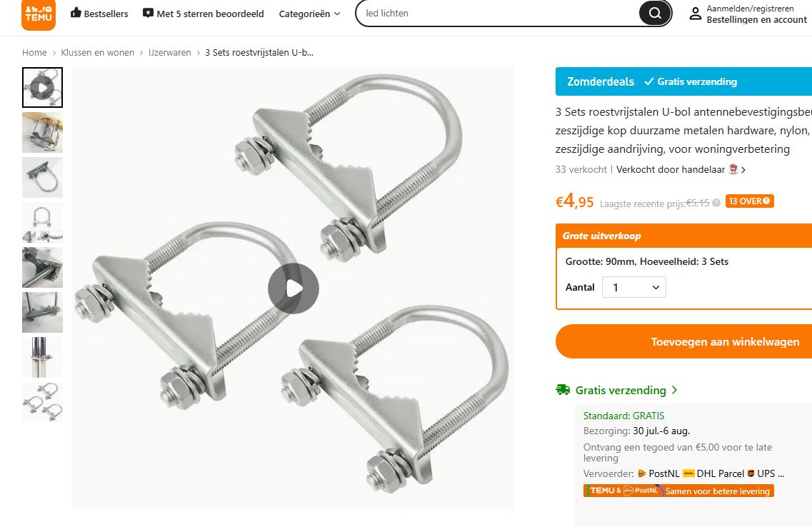
Task: Click the thumbs-up Bestsellers icon
Action: pyautogui.click(x=76, y=13)
